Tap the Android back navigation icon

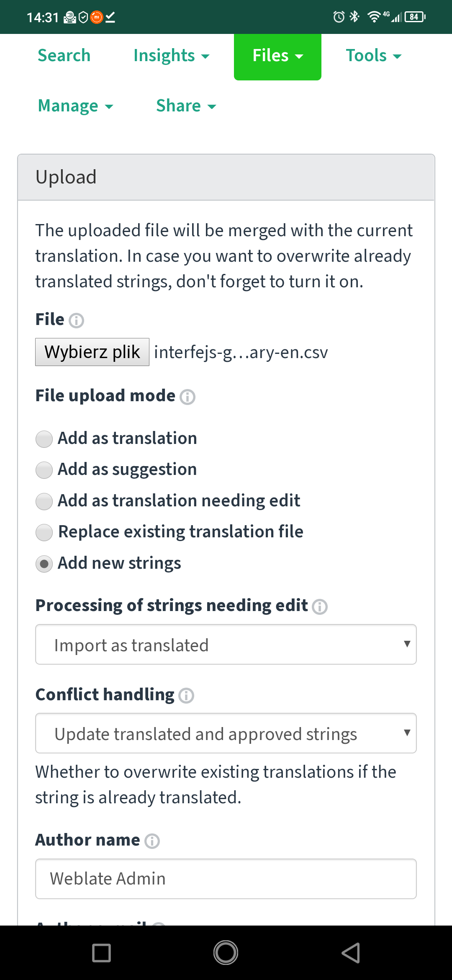[x=351, y=953]
